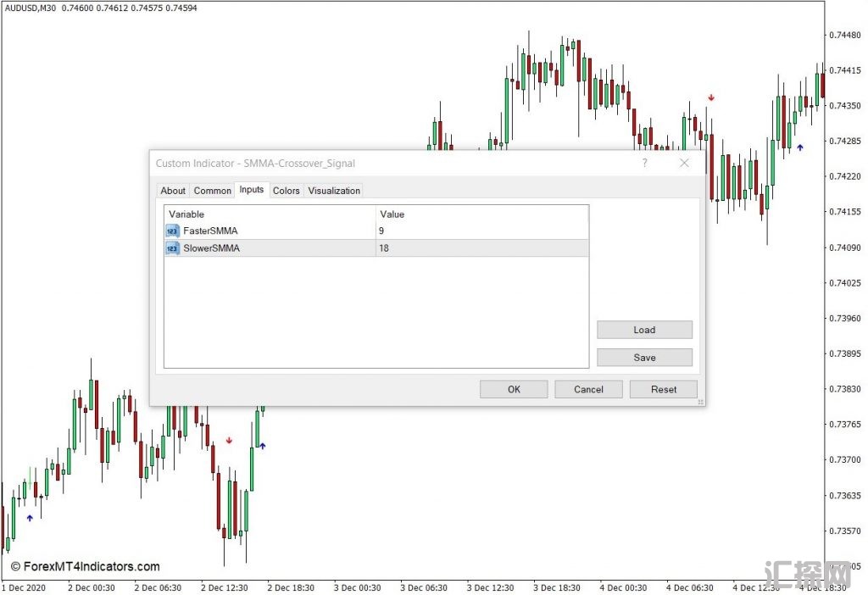Select the Inputs tab
The height and width of the screenshot is (595, 868).
point(251,189)
